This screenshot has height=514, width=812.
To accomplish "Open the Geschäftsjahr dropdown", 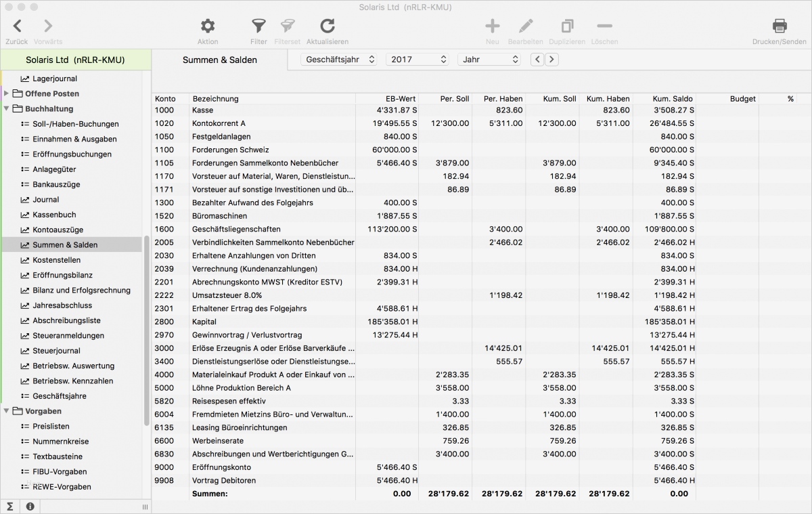I will 340,60.
